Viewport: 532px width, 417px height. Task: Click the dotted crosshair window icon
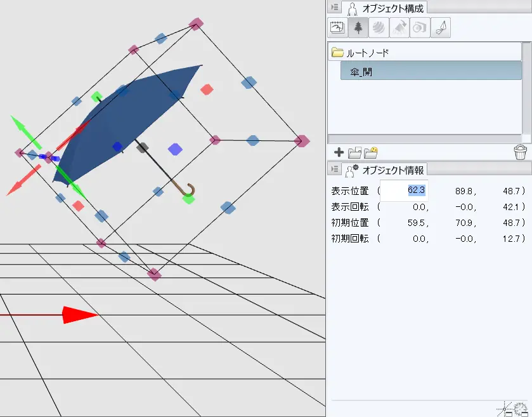pyautogui.click(x=505, y=409)
